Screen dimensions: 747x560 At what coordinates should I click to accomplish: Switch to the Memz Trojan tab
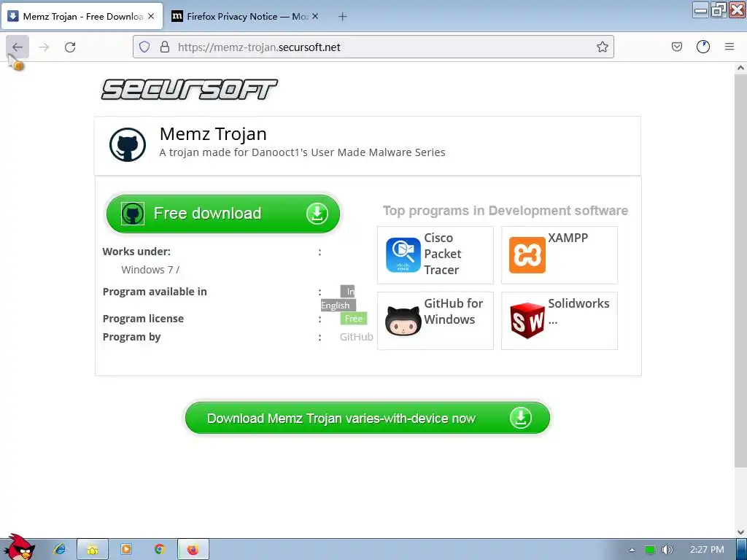(x=82, y=17)
